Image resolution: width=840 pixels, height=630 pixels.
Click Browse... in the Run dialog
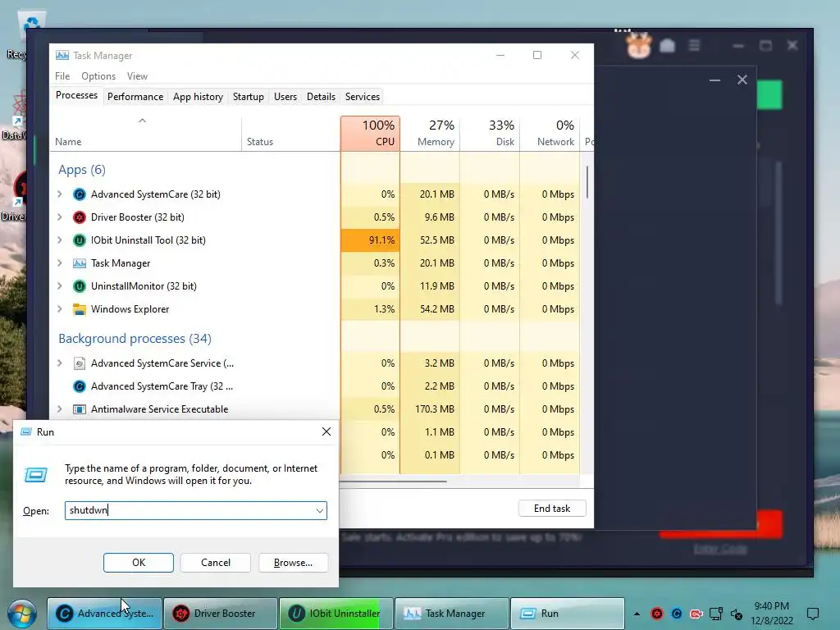point(293,563)
